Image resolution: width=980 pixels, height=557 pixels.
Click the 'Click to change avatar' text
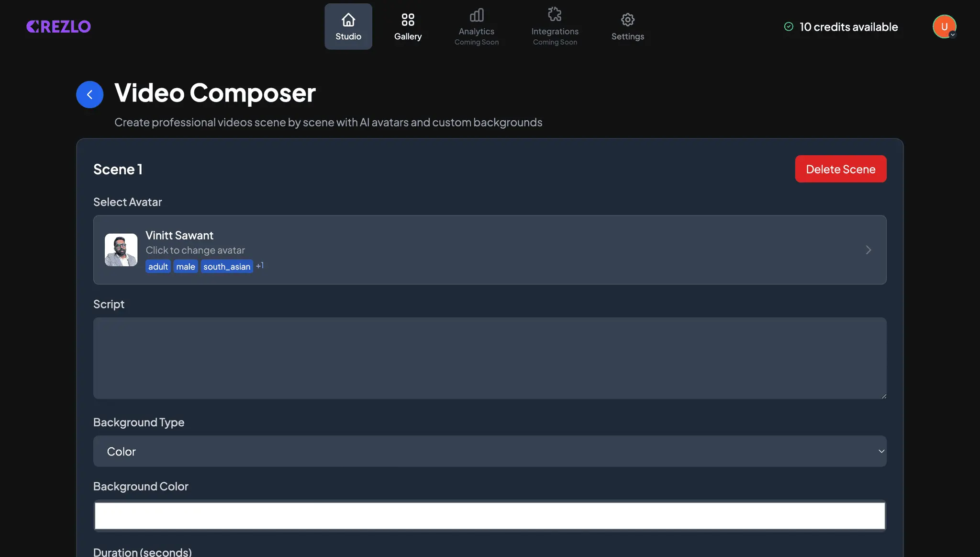click(x=195, y=250)
